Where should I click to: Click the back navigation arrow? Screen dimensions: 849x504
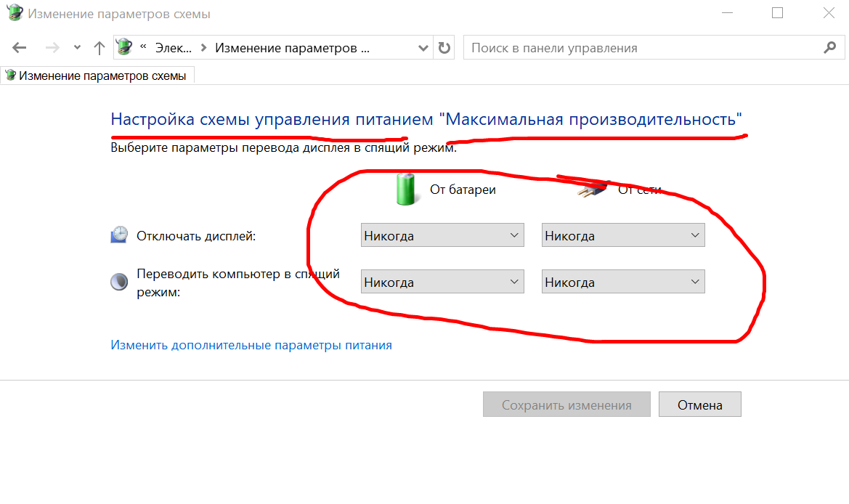[x=19, y=47]
